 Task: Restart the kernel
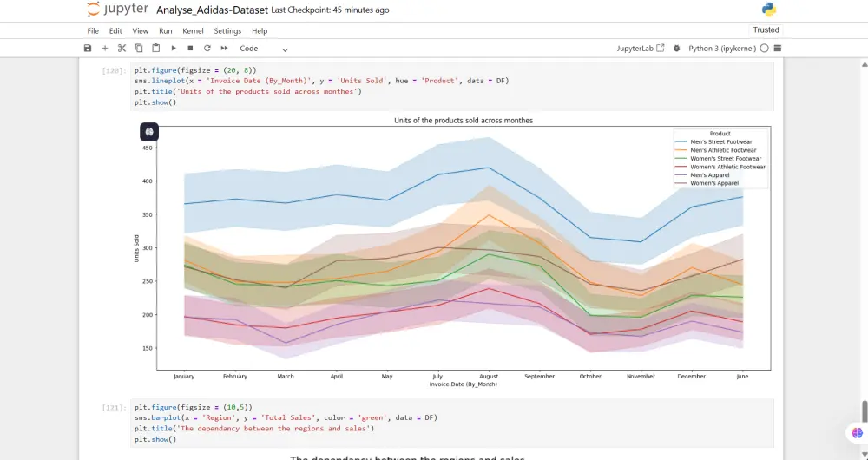[207, 49]
